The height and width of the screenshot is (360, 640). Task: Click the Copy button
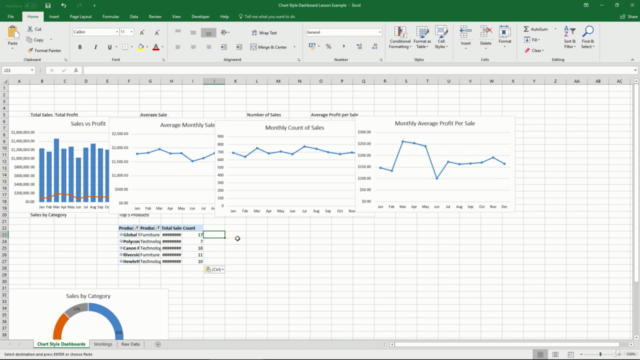pos(36,40)
